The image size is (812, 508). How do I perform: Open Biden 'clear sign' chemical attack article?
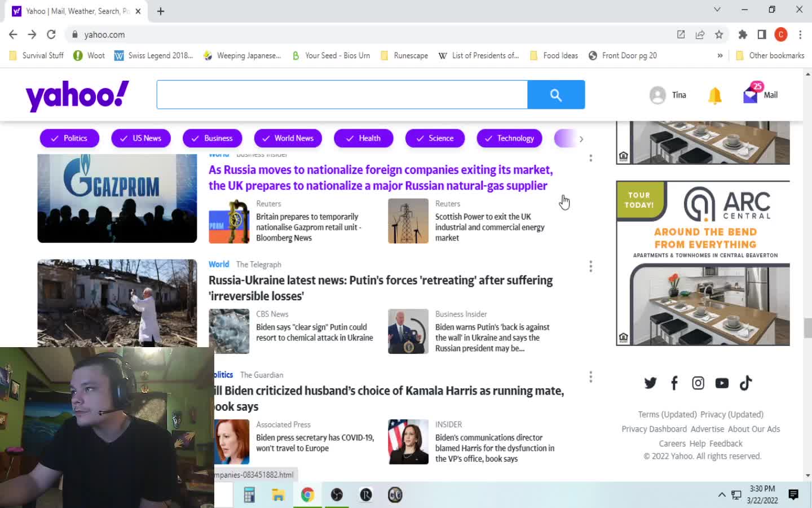(315, 332)
